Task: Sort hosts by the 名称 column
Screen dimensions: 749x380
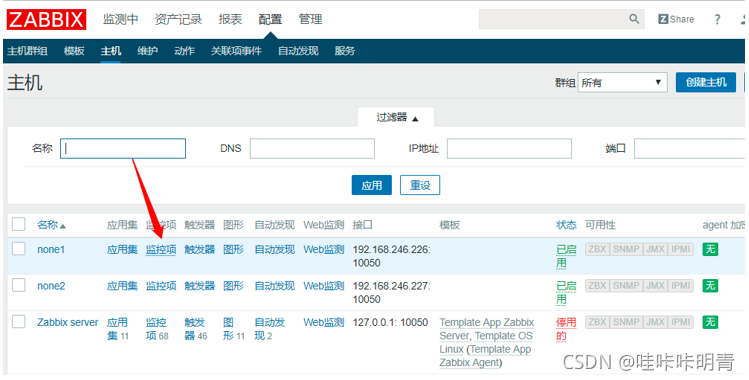Action: tap(51, 225)
